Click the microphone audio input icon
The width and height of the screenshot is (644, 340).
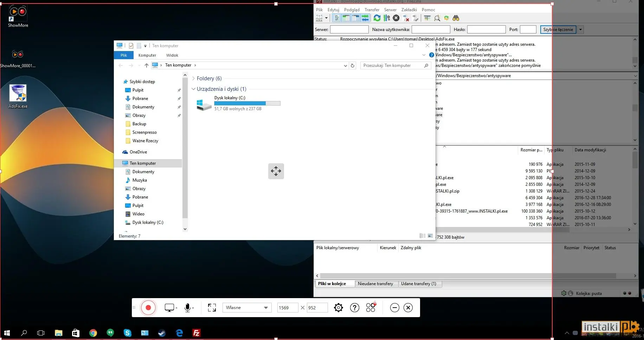188,308
